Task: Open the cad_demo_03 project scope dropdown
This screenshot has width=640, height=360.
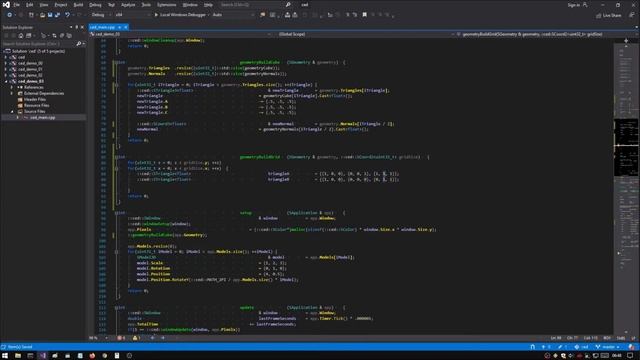Action: [181, 34]
